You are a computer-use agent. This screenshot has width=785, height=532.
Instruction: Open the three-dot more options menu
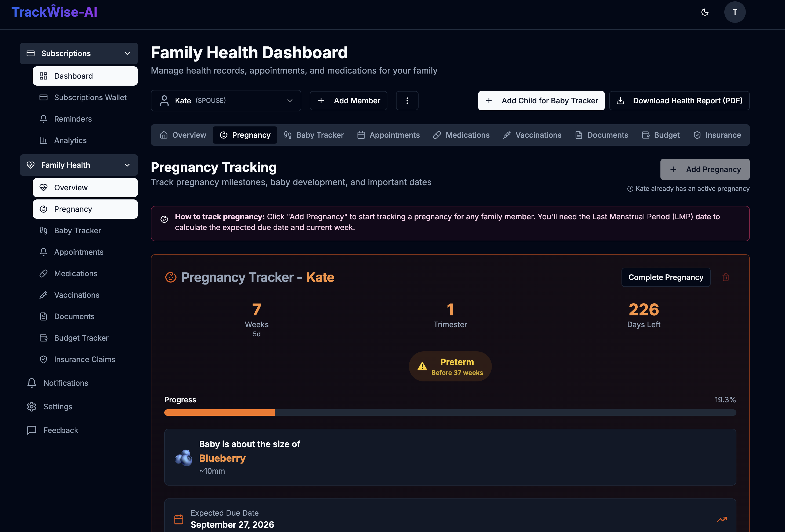click(x=407, y=100)
